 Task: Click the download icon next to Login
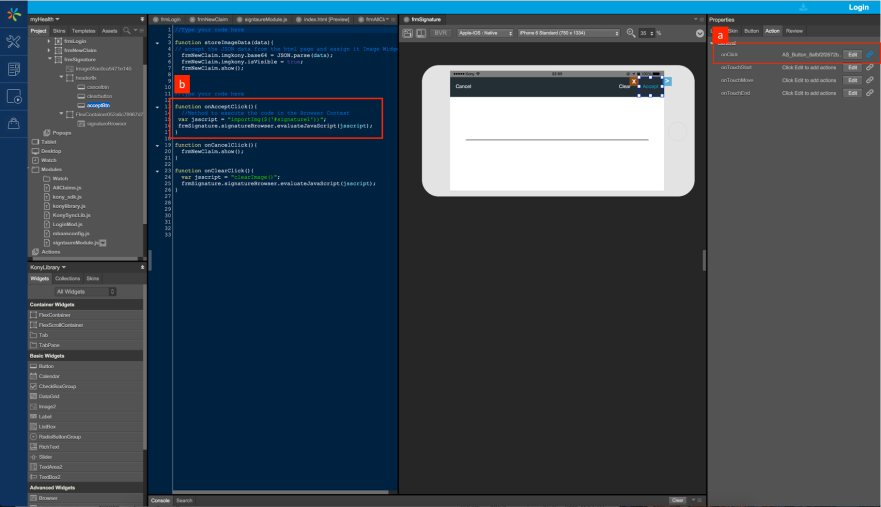(x=803, y=7)
